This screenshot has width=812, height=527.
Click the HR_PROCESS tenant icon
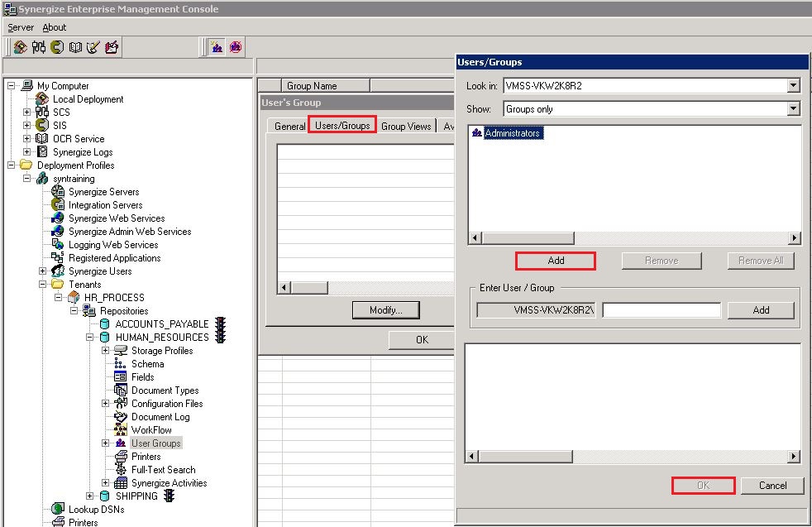(x=74, y=297)
